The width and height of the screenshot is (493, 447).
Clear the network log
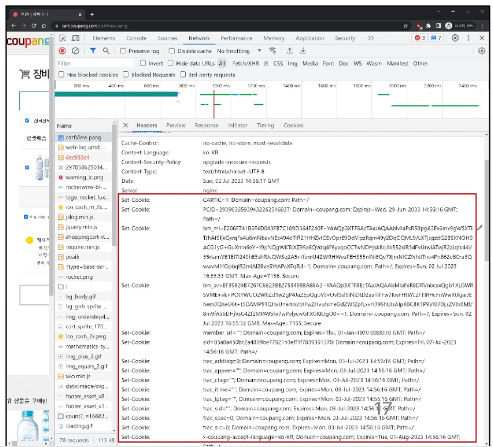[x=76, y=51]
